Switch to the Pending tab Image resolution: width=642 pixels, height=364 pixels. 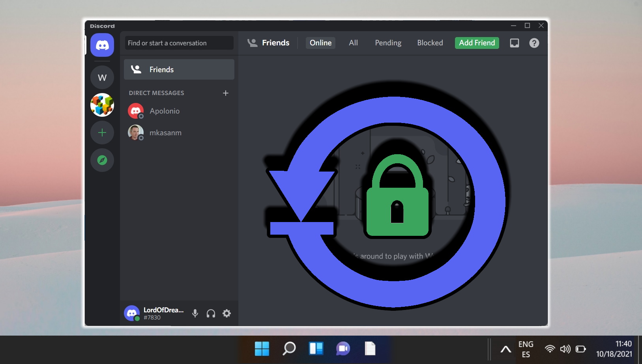(x=387, y=43)
